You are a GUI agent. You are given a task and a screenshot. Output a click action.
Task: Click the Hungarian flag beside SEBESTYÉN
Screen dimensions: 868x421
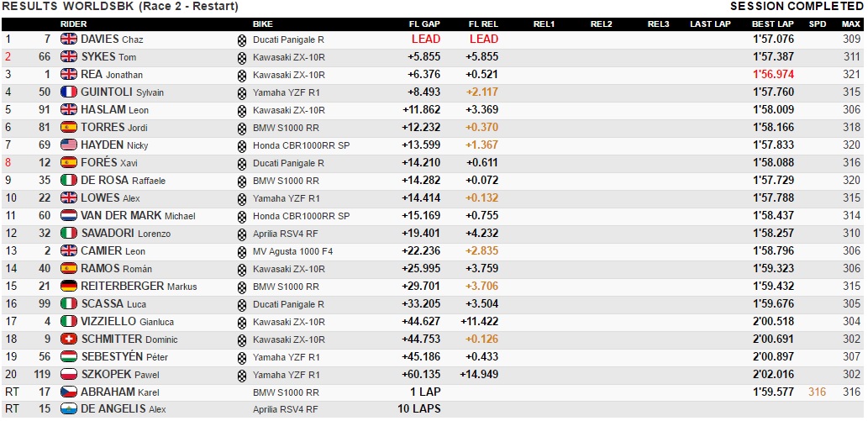tap(69, 357)
